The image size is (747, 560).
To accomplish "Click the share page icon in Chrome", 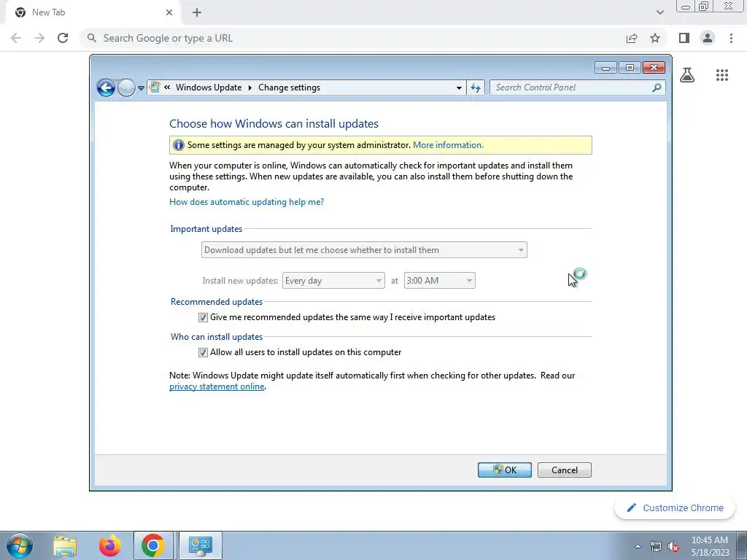I will tap(632, 38).
